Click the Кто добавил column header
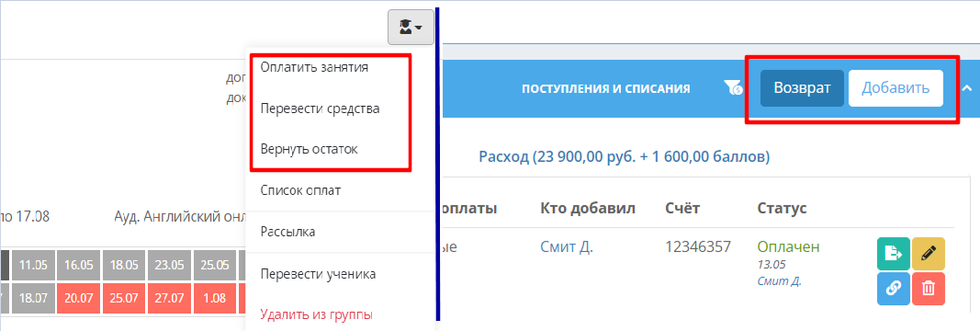The width and height of the screenshot is (980, 331). pos(588,209)
